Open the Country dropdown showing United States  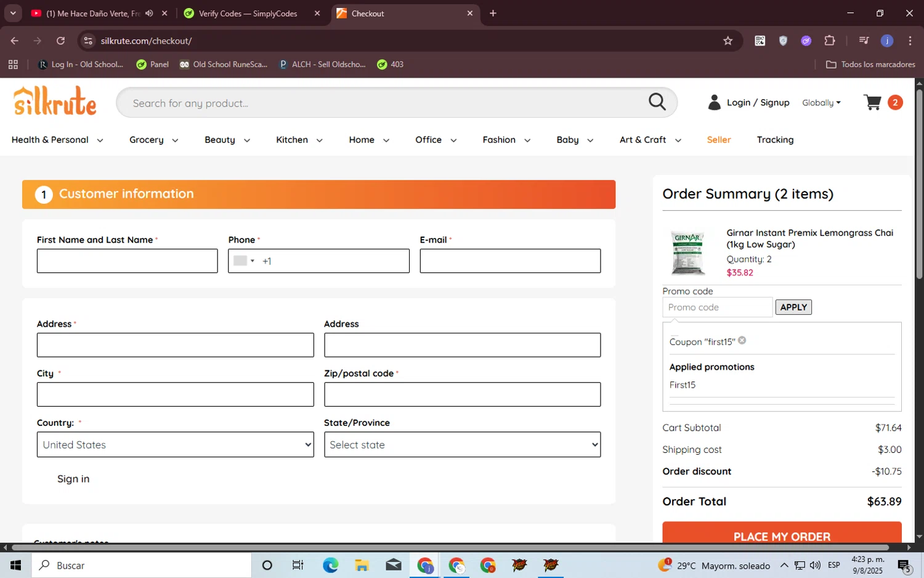click(175, 444)
